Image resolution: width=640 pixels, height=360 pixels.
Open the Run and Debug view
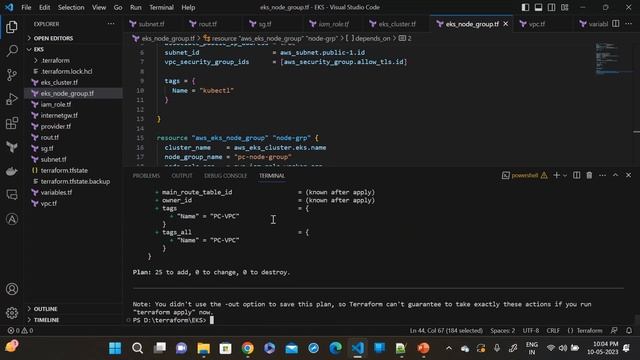pos(12,99)
